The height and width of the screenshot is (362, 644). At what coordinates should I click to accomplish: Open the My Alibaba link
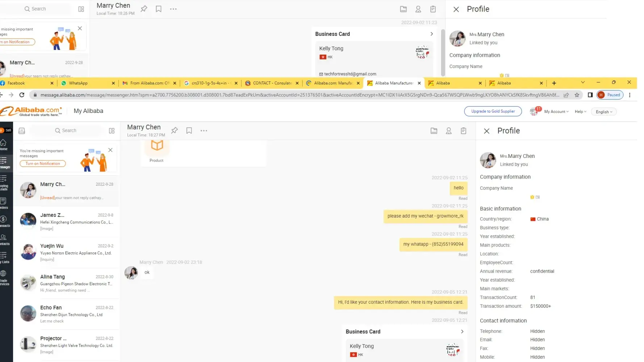(x=88, y=111)
